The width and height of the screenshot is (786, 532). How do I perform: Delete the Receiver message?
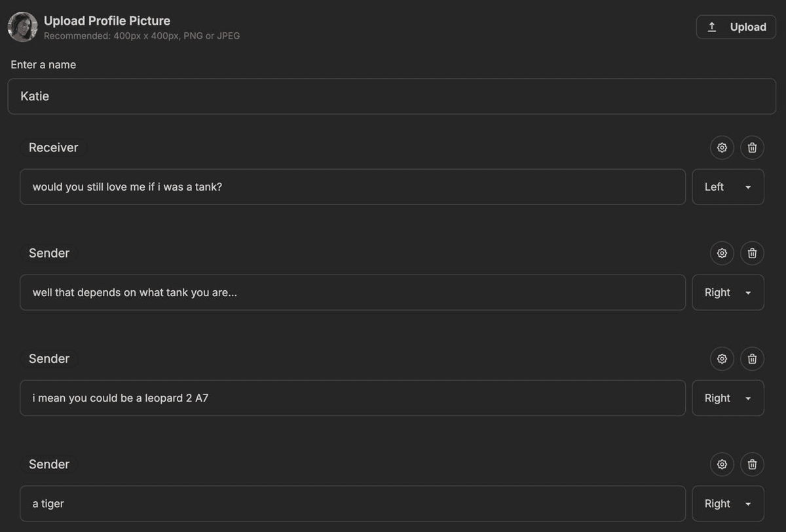pyautogui.click(x=752, y=147)
